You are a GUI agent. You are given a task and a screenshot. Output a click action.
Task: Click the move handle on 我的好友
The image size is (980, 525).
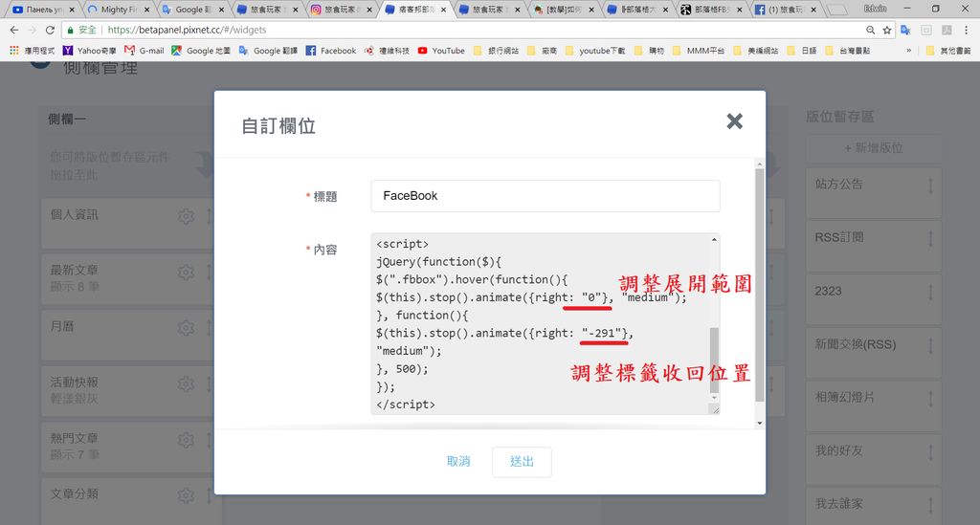pos(930,452)
